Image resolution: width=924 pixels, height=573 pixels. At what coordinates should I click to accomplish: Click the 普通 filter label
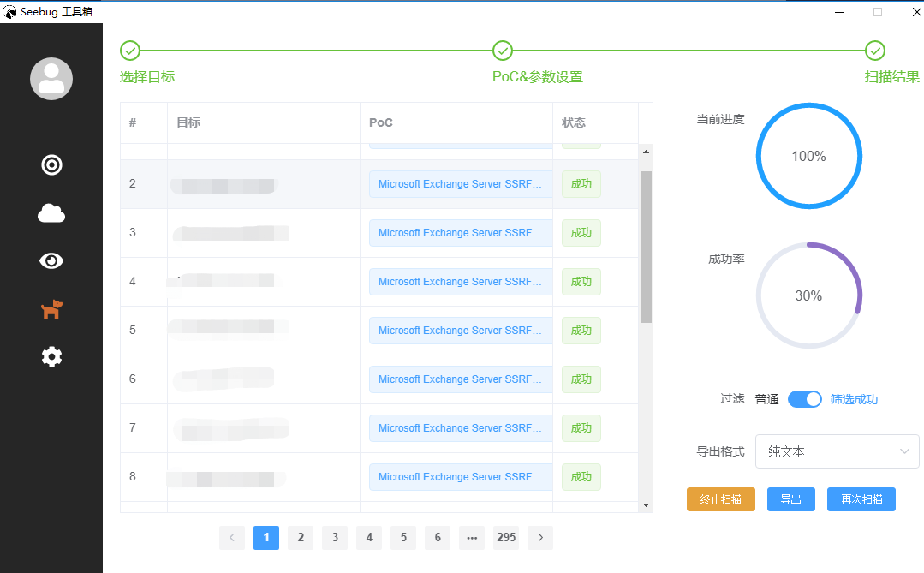[766, 399]
